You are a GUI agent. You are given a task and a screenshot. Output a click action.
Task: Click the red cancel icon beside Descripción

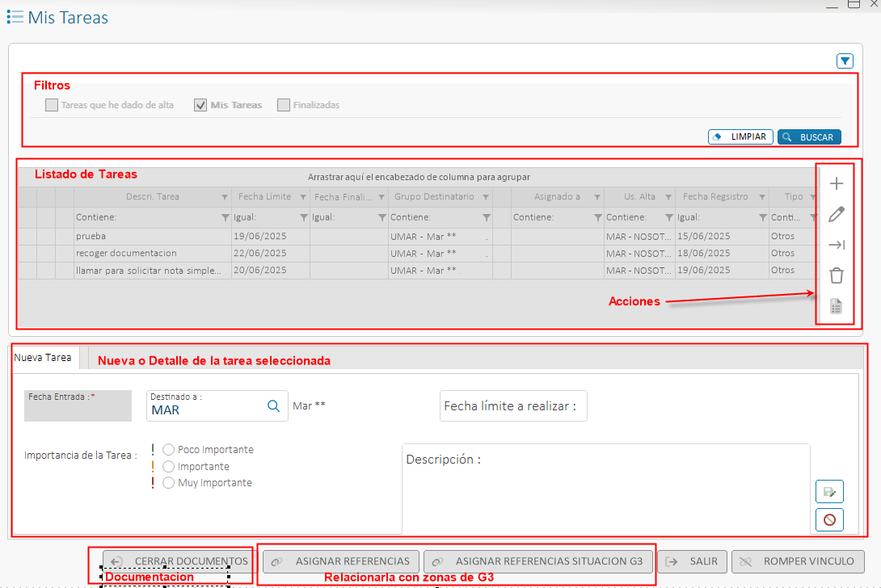tap(829, 519)
